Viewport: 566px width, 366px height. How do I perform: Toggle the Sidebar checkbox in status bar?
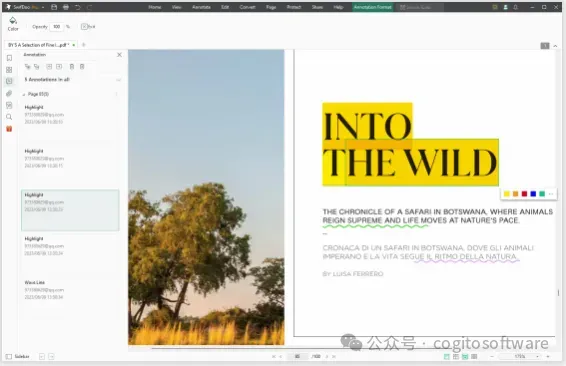pos(9,356)
